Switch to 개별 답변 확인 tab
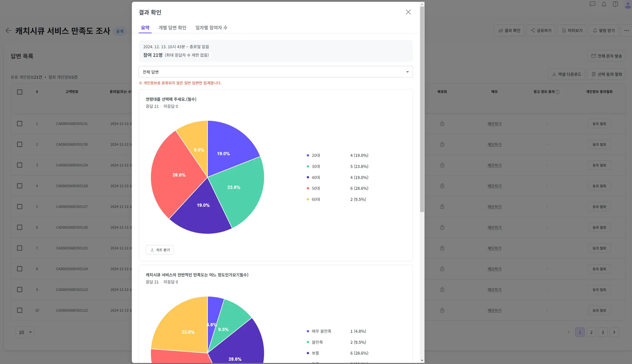The height and width of the screenshot is (364, 632). coord(172,28)
